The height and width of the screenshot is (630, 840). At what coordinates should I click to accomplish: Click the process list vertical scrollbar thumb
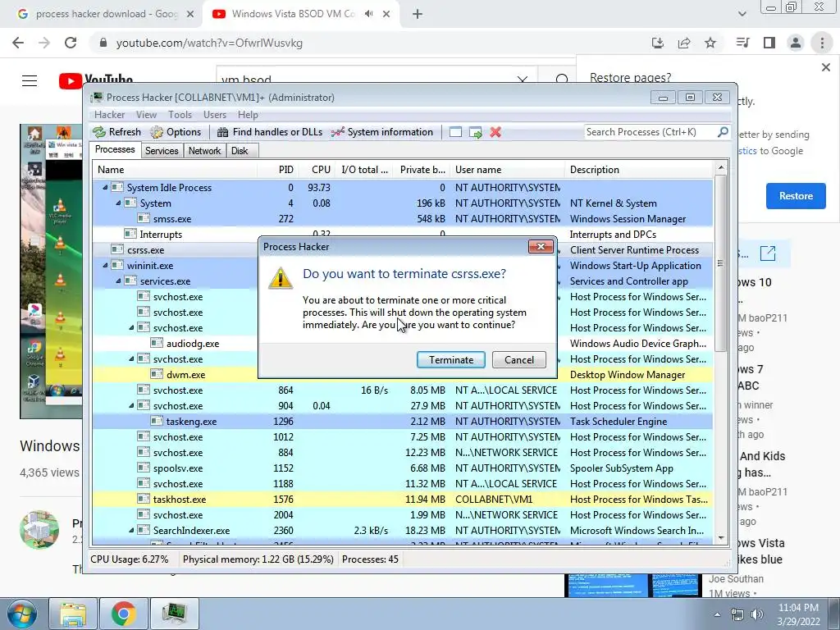point(721,262)
